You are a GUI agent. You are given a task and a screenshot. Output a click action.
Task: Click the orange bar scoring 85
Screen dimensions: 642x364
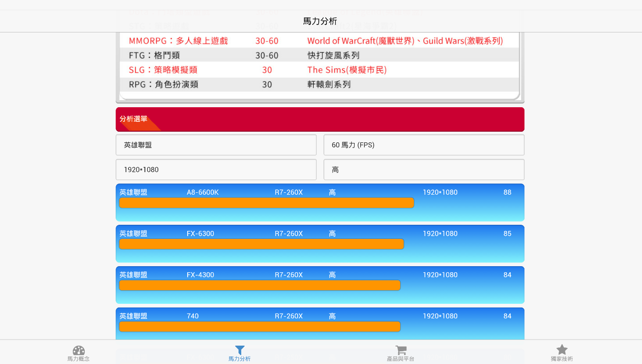(262, 244)
